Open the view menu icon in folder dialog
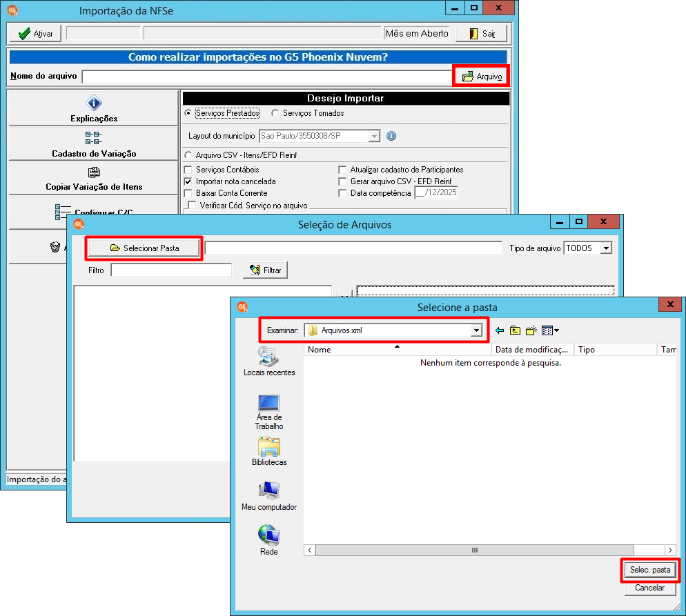Viewport: 686px width, 616px height. 550,330
